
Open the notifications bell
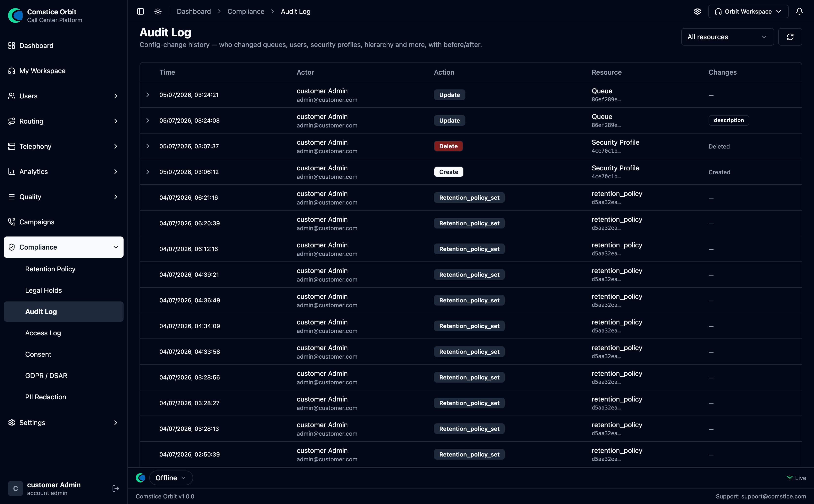pos(799,11)
